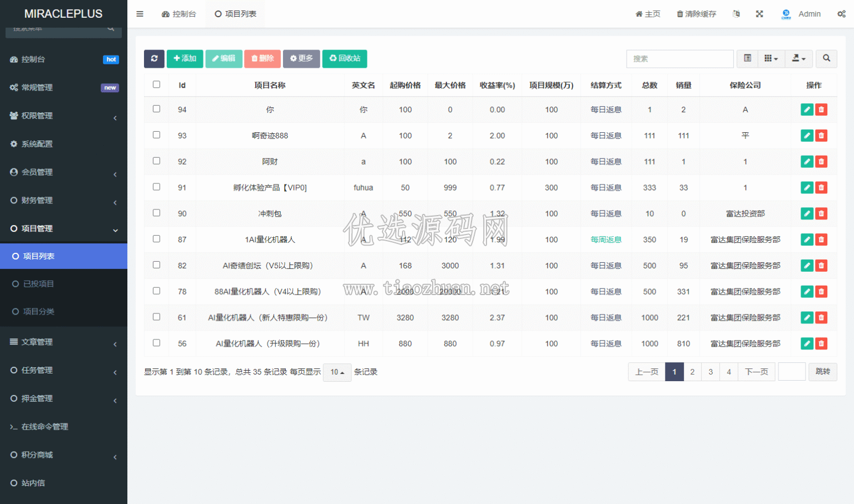Click 清除缓存 clear cache link
Image resolution: width=854 pixels, height=504 pixels.
(x=696, y=14)
